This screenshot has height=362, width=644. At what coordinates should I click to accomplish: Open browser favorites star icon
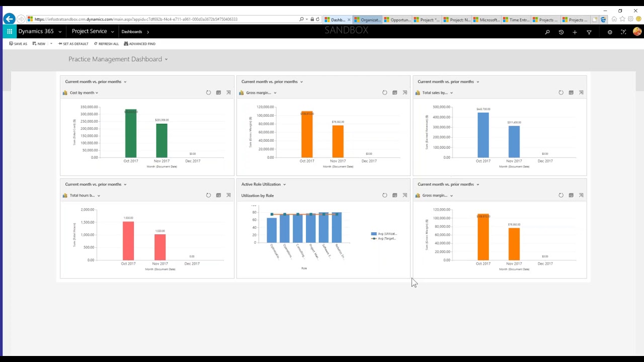pos(622,19)
